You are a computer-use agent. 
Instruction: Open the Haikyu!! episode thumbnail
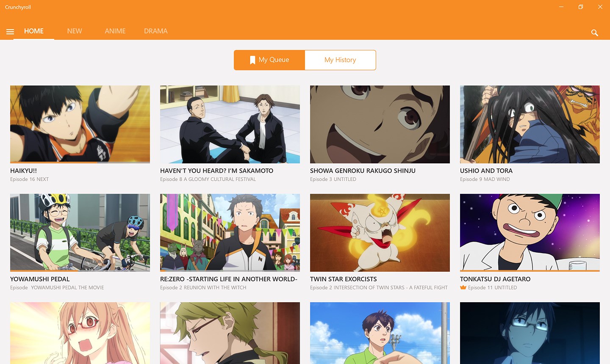pyautogui.click(x=80, y=124)
